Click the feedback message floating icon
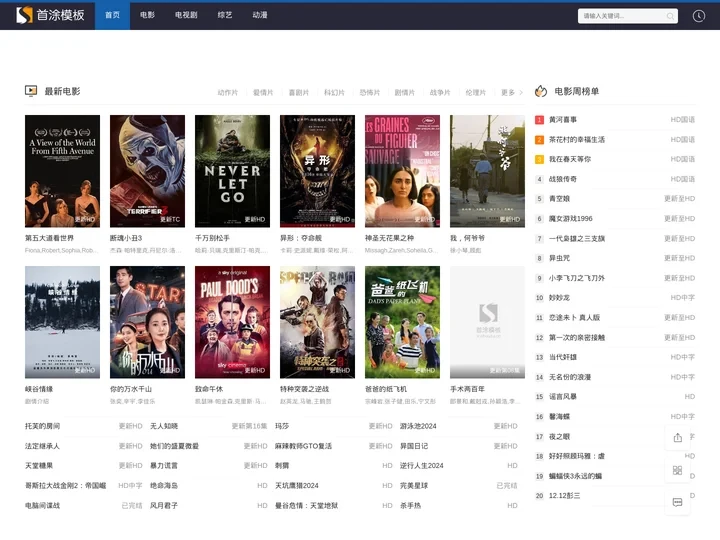Image resolution: width=720 pixels, height=540 pixels. (677, 502)
